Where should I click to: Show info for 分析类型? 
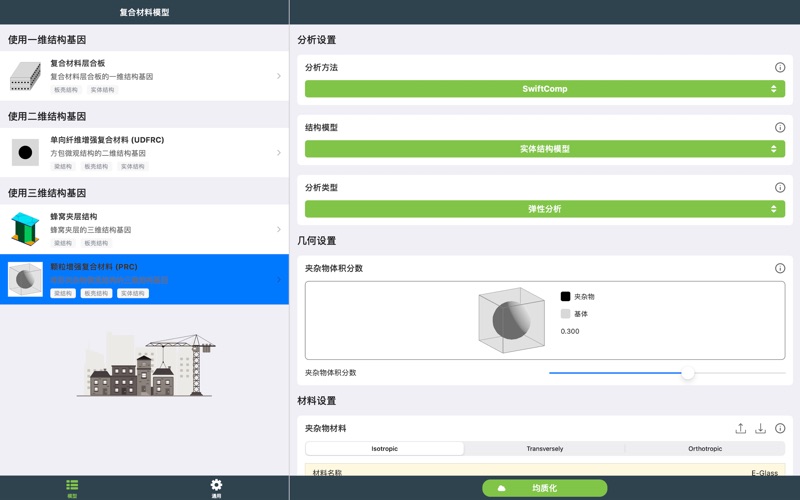point(780,188)
